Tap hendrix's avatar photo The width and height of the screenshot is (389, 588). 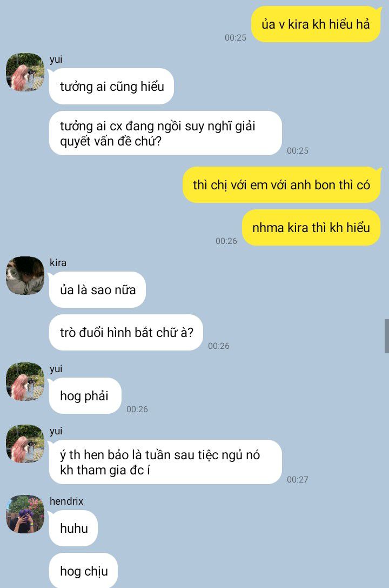tap(25, 514)
